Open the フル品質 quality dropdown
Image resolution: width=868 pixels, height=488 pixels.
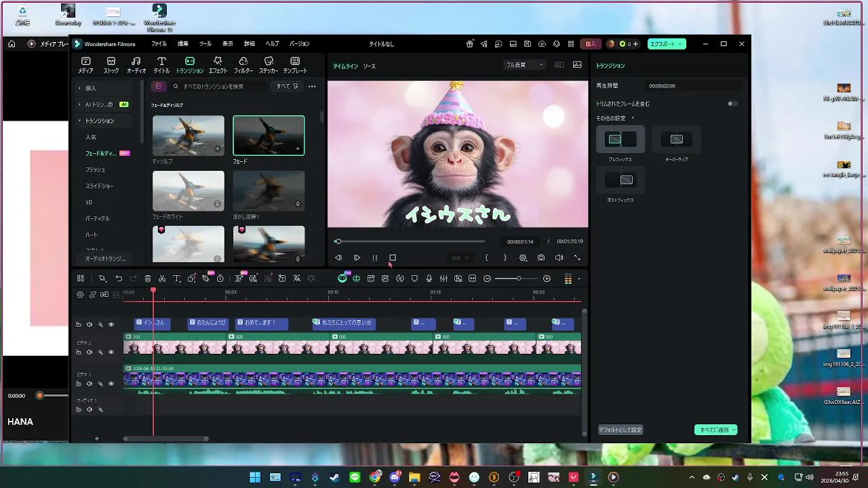click(x=525, y=65)
